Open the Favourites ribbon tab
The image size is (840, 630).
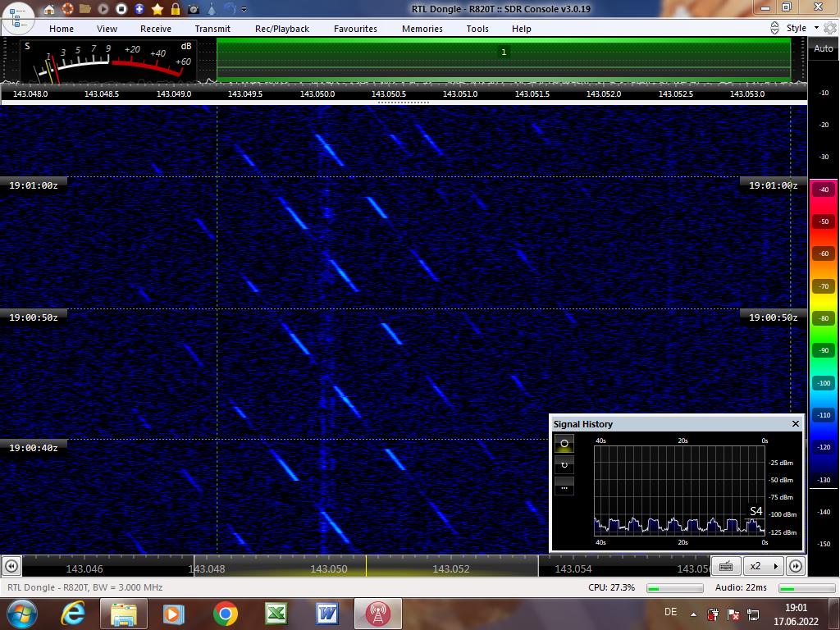[x=355, y=29]
